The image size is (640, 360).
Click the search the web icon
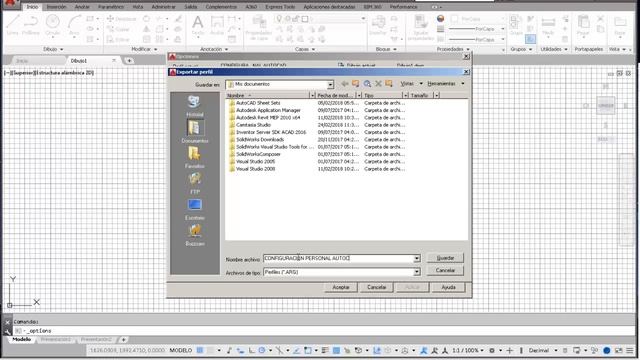[367, 84]
